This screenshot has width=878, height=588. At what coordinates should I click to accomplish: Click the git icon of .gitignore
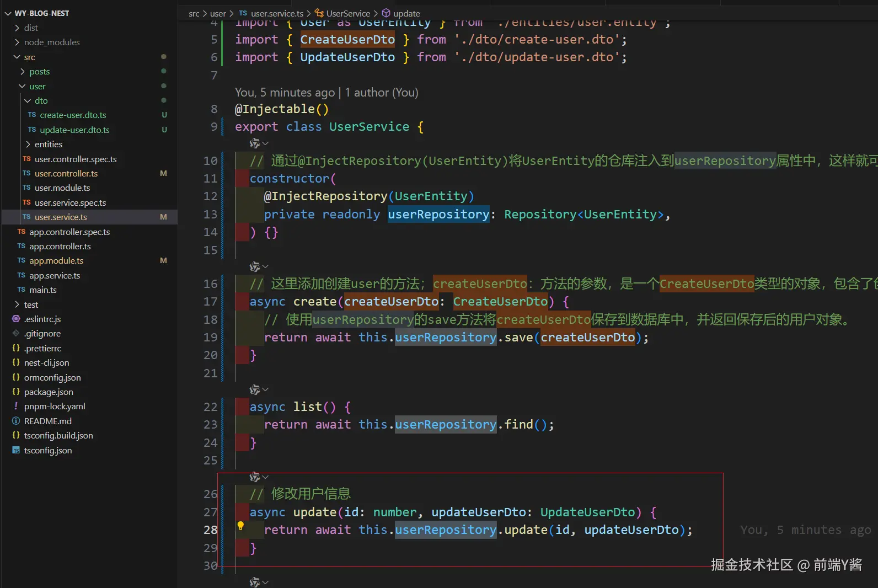16,333
